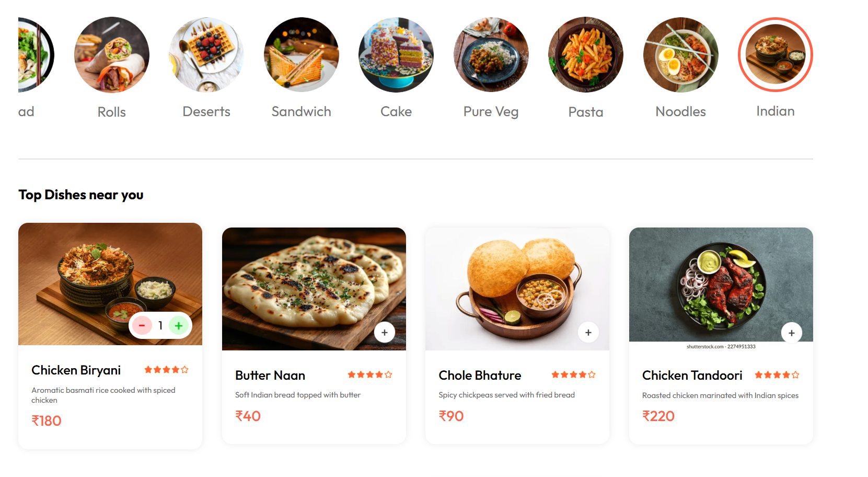Click the Pasta category label
The height and width of the screenshot is (477, 868).
pyautogui.click(x=586, y=112)
